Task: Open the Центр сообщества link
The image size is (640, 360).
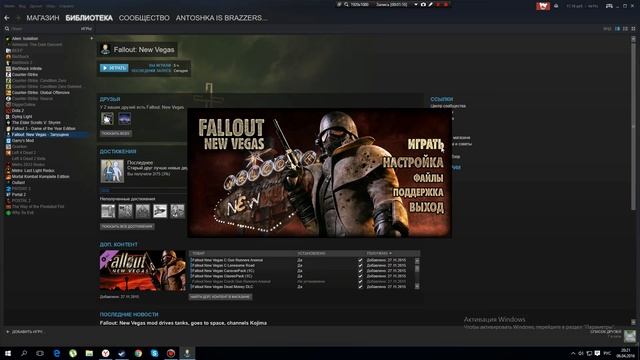Action: pos(448,106)
